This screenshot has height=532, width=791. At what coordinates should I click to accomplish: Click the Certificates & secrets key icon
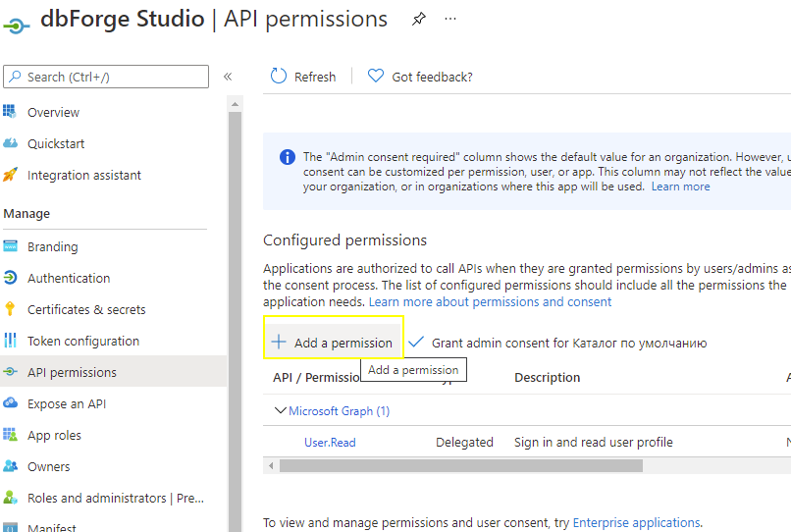10,309
